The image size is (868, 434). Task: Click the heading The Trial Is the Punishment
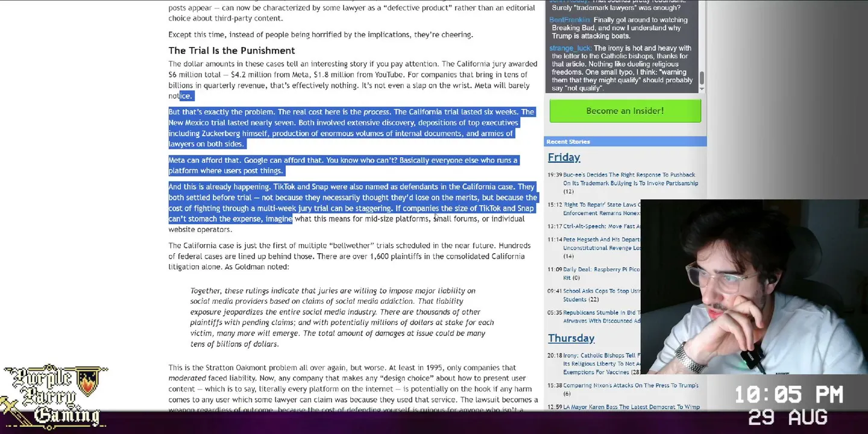(231, 51)
